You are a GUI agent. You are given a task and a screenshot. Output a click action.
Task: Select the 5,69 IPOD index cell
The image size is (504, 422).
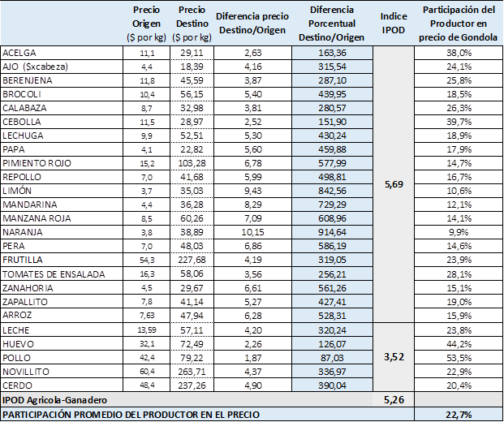click(x=394, y=184)
